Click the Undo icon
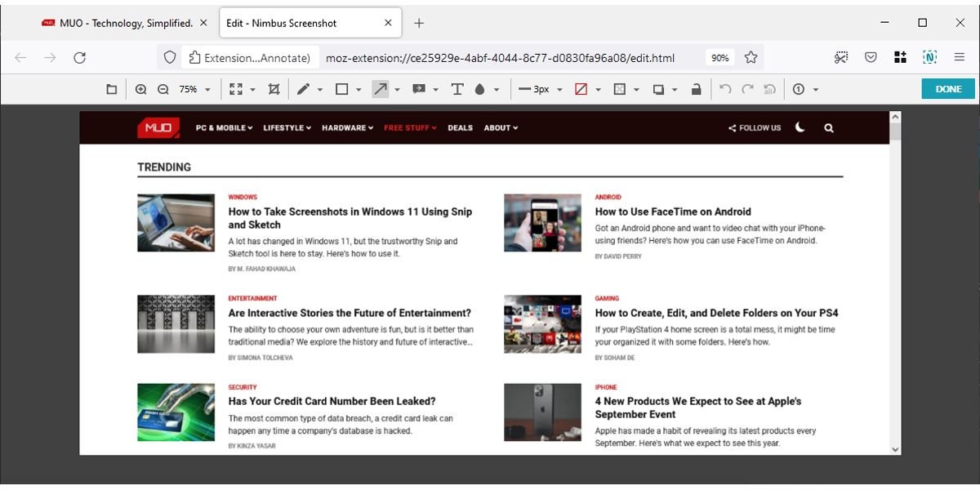 coord(725,89)
